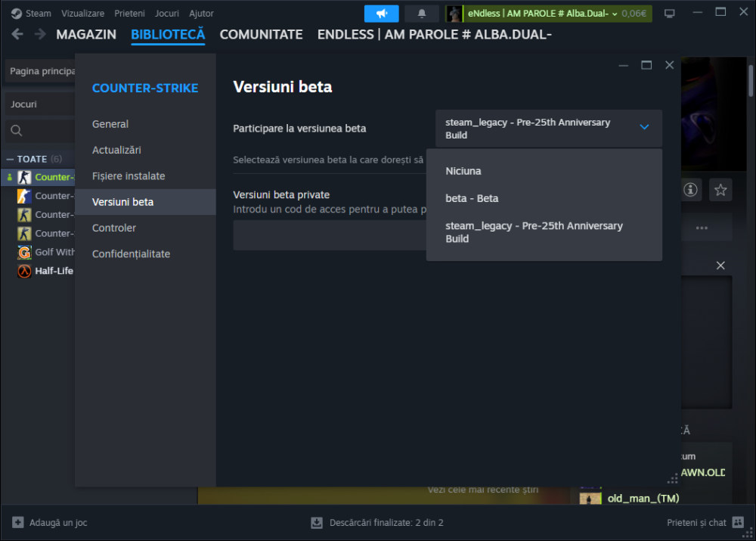Click the favorite star icon

click(720, 190)
